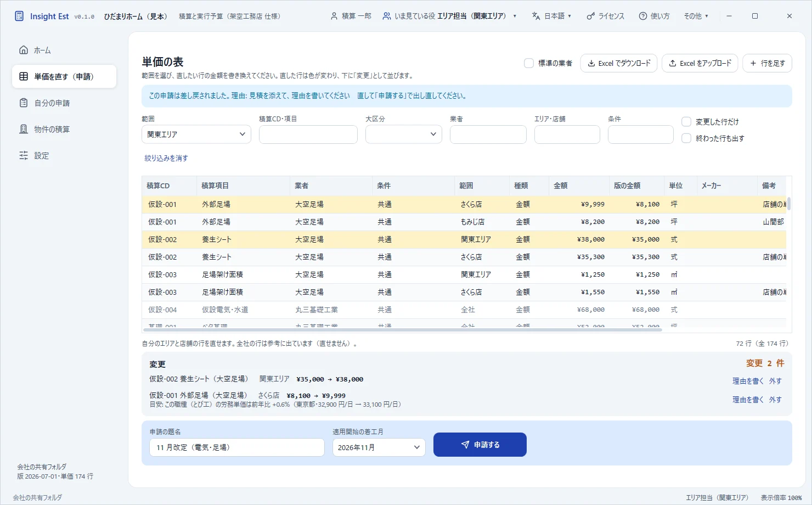Open 自分の申請 in sidebar
This screenshot has height=505, width=812.
(64, 103)
